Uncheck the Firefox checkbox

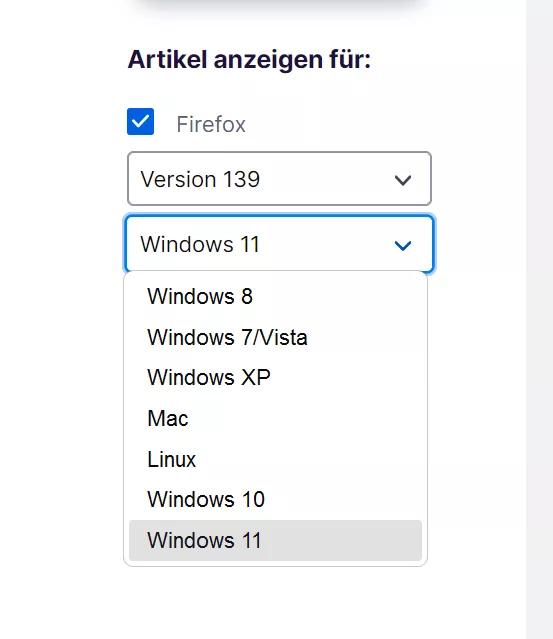140,121
